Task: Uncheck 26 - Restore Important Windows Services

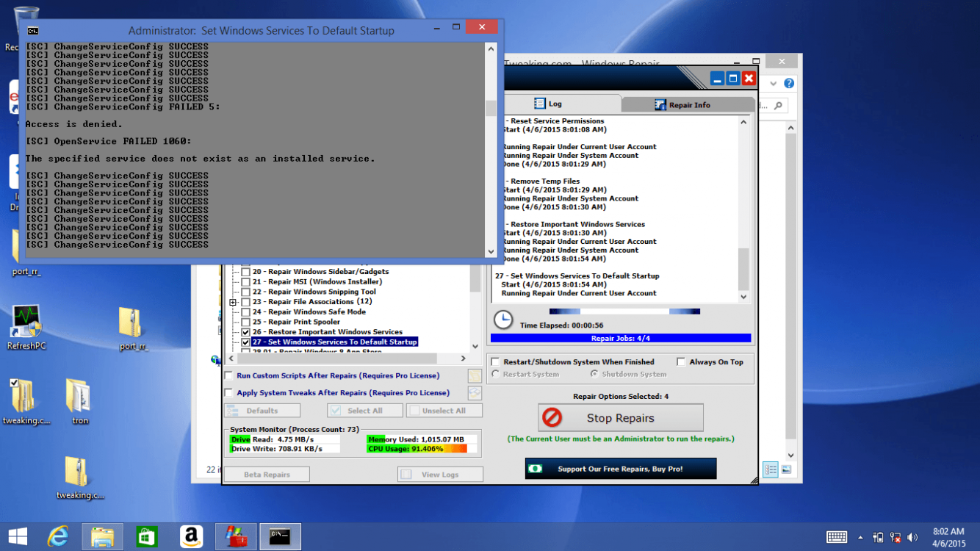Action: point(245,332)
